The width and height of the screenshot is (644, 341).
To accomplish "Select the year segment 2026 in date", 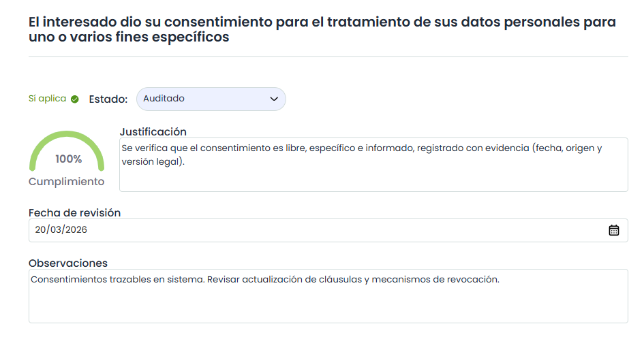I will (x=76, y=230).
